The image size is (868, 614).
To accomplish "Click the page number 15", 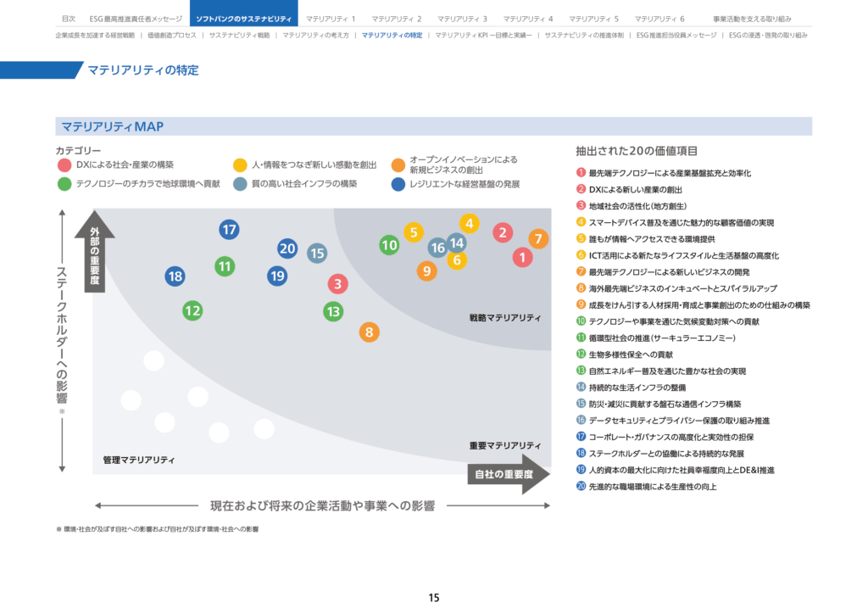I will [x=434, y=598].
